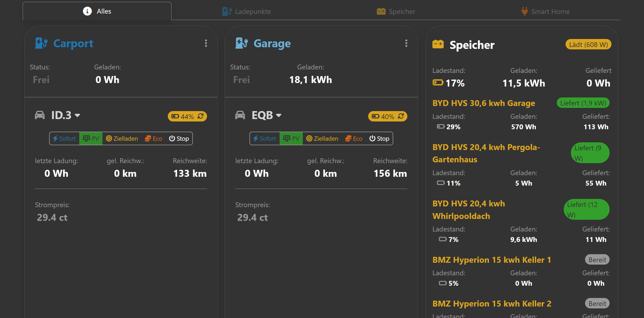This screenshot has width=644, height=318.
Task: Refresh the ID.3 battery state of charge
Action: click(x=201, y=116)
